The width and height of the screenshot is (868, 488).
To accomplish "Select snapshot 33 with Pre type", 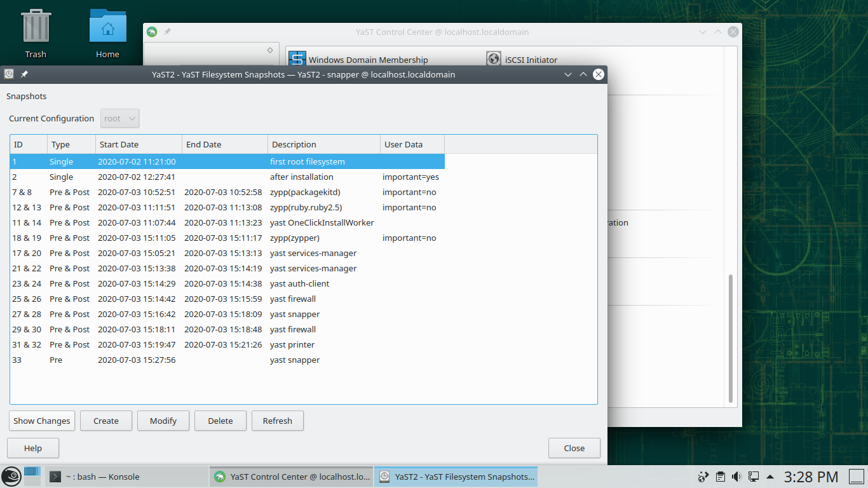I will 227,360.
